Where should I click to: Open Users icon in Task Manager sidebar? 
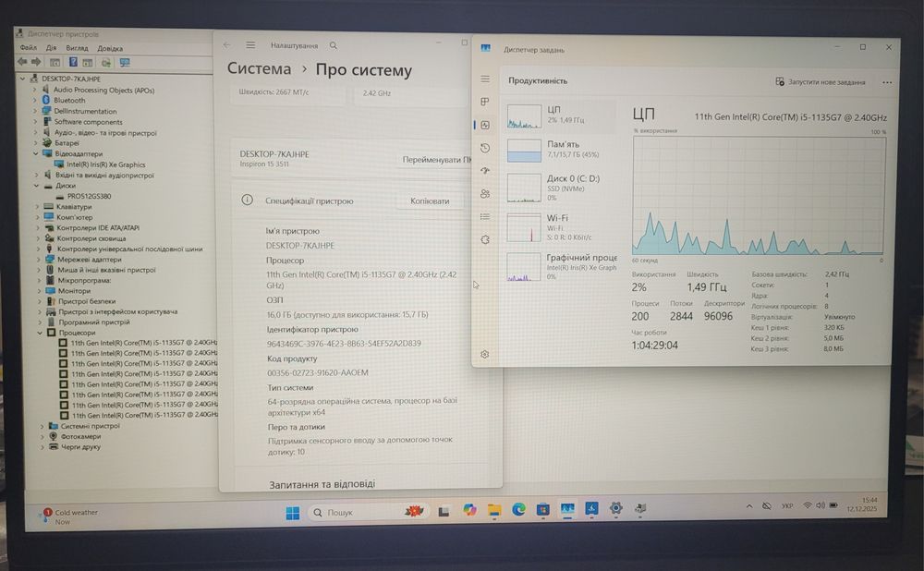(x=484, y=194)
